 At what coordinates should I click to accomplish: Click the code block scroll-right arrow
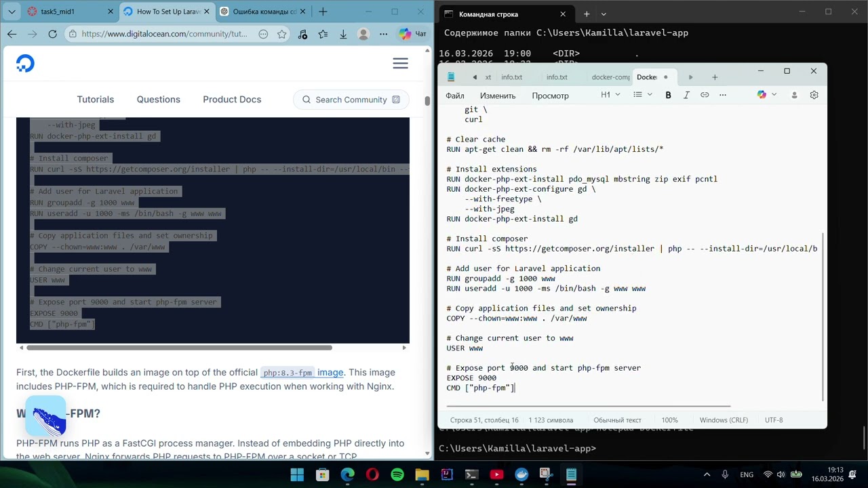pyautogui.click(x=405, y=348)
